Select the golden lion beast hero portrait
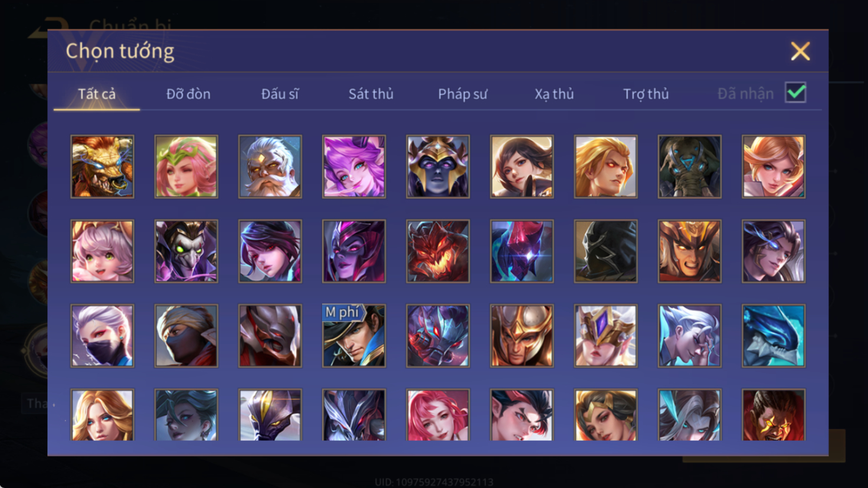Viewport: 868px width, 488px height. [102, 166]
